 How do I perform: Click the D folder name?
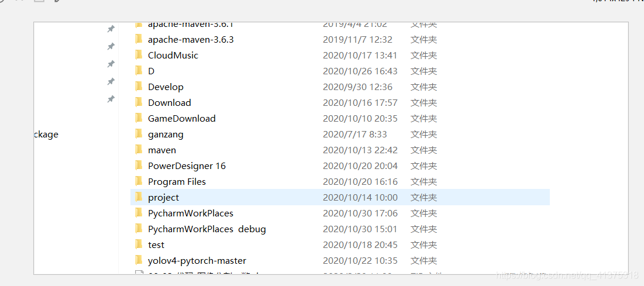click(x=151, y=71)
